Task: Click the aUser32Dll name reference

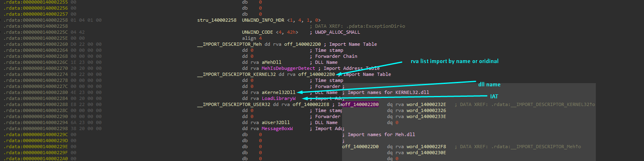Action: 276,122
